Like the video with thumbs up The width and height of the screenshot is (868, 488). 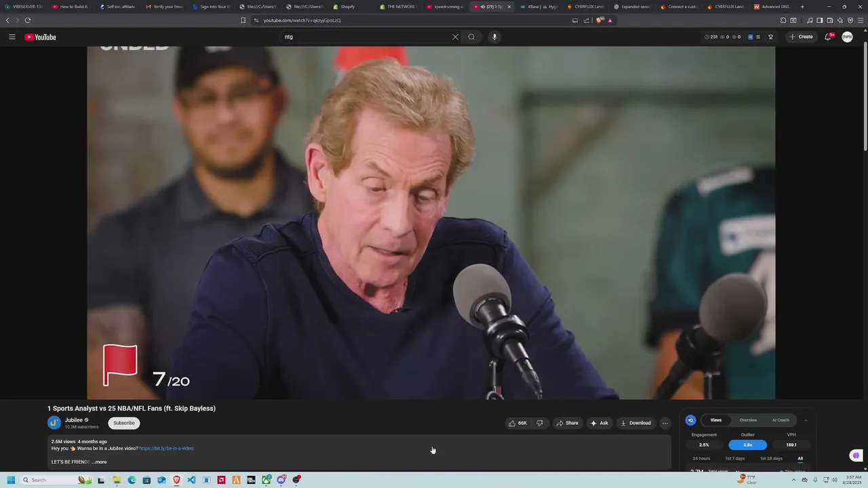[517, 423]
